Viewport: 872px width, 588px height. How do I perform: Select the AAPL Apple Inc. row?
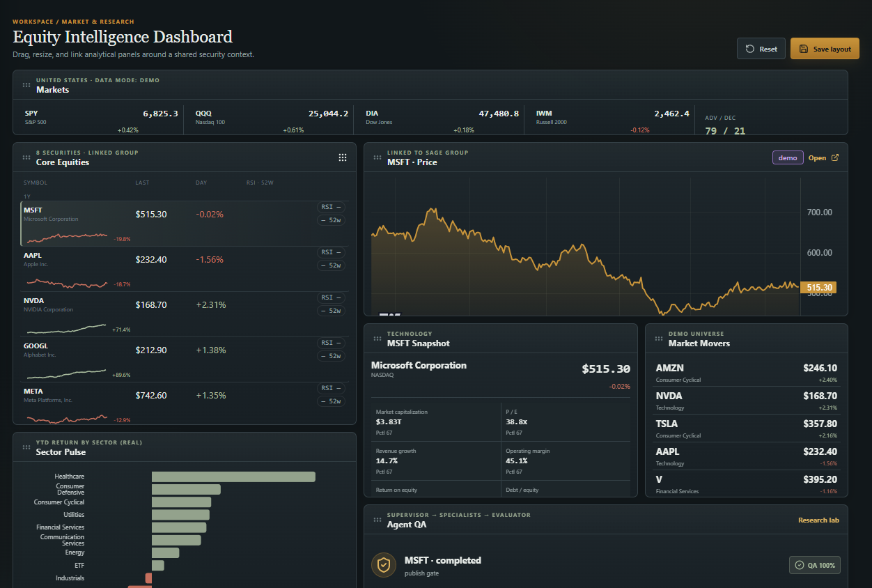tap(185, 269)
